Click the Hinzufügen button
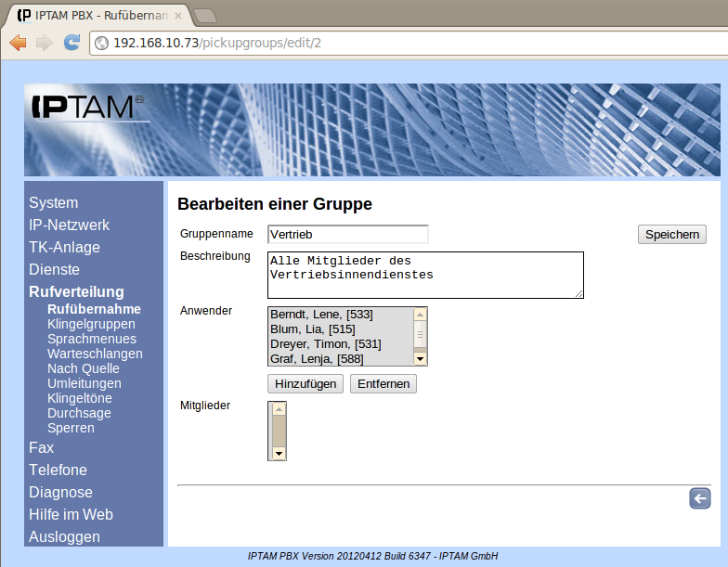The height and width of the screenshot is (567, 728). click(305, 384)
